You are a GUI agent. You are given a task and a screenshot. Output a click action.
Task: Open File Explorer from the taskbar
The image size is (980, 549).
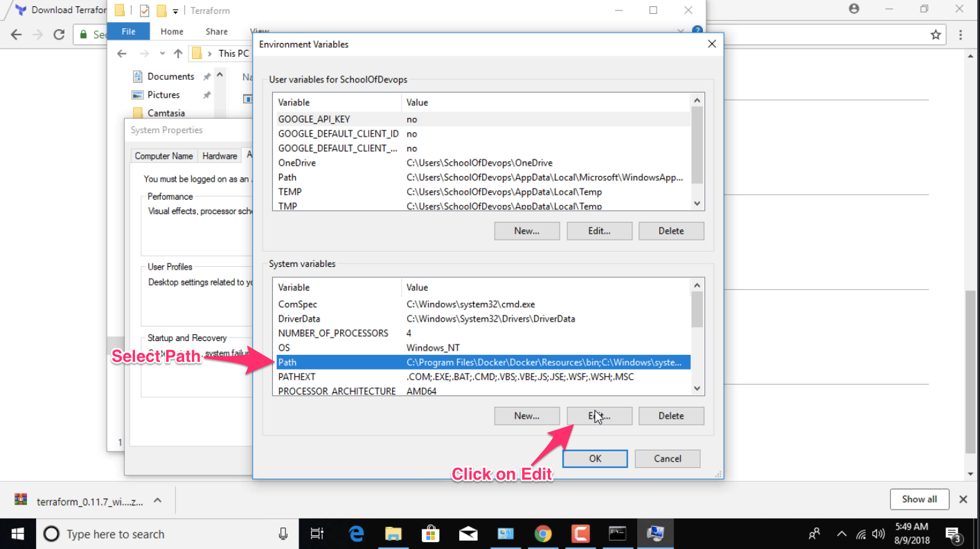coord(394,534)
